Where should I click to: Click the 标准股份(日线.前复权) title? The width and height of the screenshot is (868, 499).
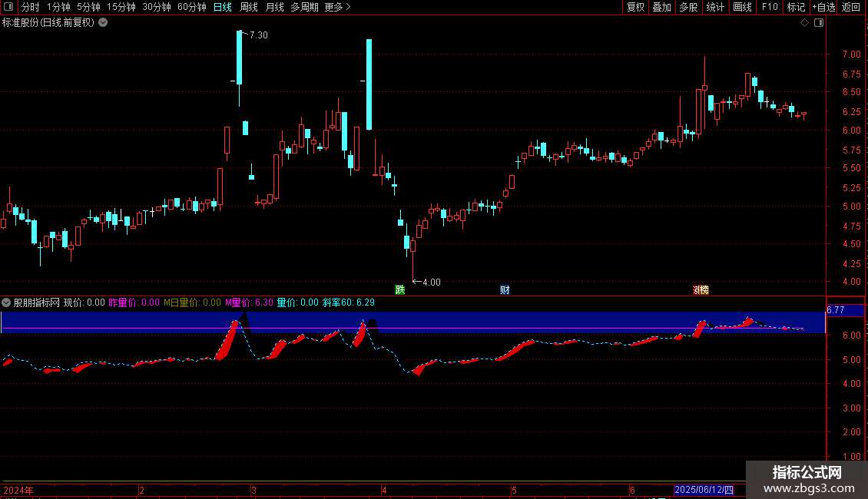click(x=48, y=23)
